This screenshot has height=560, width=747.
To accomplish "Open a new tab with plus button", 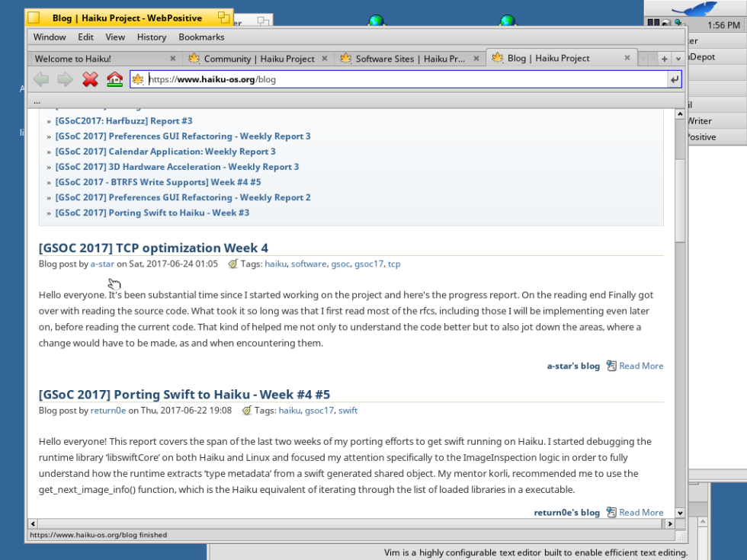I will pyautogui.click(x=664, y=59).
